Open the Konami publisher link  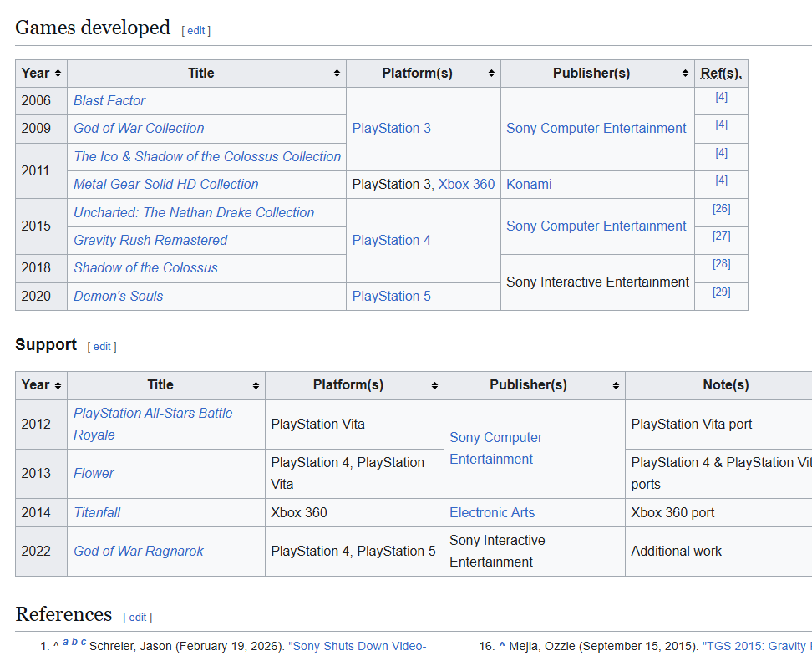pos(529,185)
